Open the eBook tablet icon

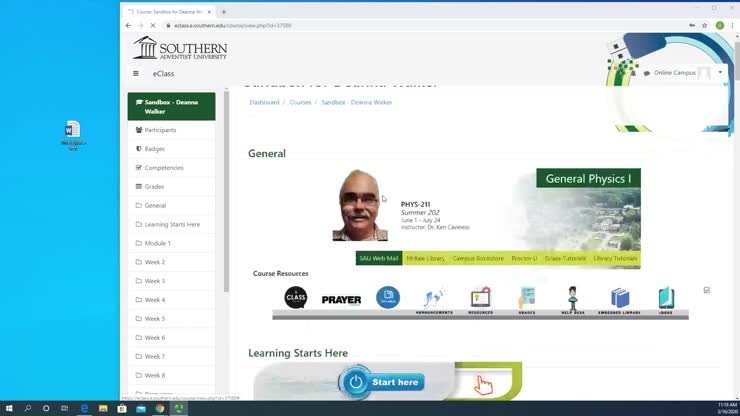click(x=666, y=300)
